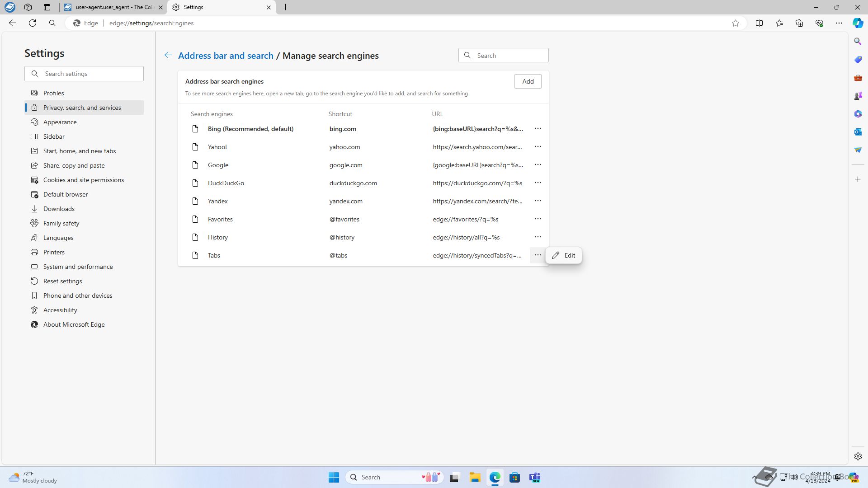Open Appearance settings section

point(84,122)
